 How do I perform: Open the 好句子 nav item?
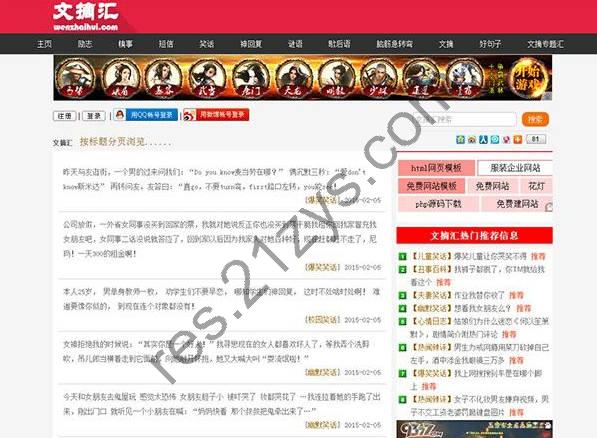click(x=490, y=44)
